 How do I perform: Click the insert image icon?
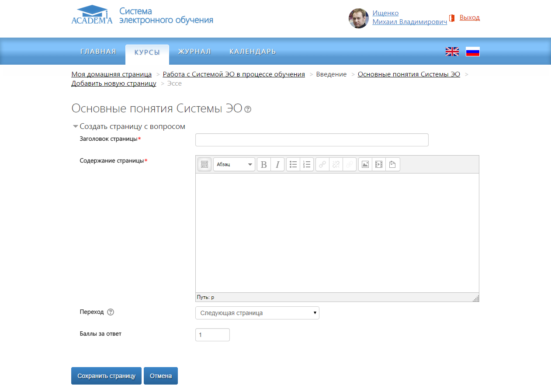(365, 164)
